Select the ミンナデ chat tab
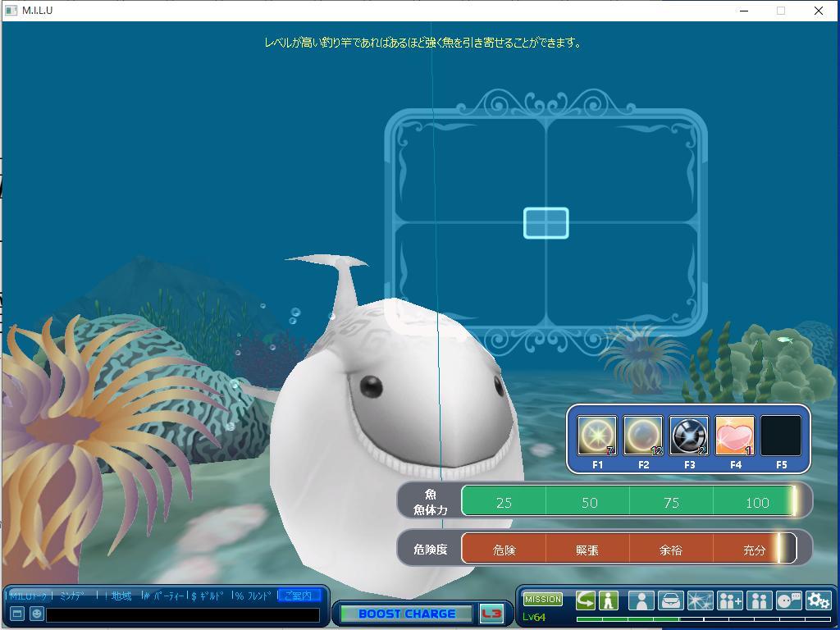This screenshot has width=840, height=630. tap(72, 596)
